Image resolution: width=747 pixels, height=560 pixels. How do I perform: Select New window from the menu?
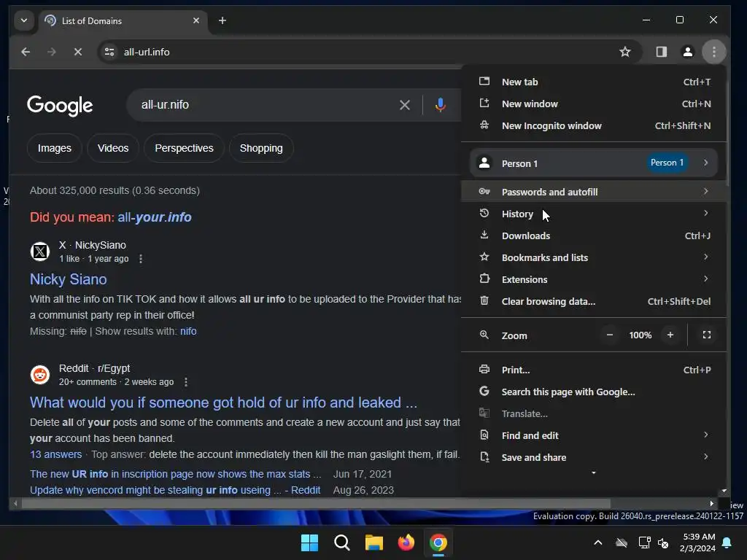point(594,104)
